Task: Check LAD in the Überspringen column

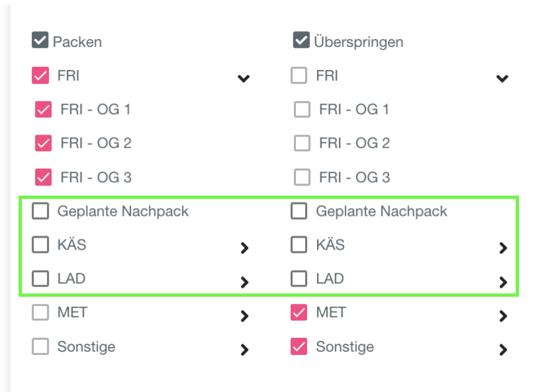Action: (299, 278)
